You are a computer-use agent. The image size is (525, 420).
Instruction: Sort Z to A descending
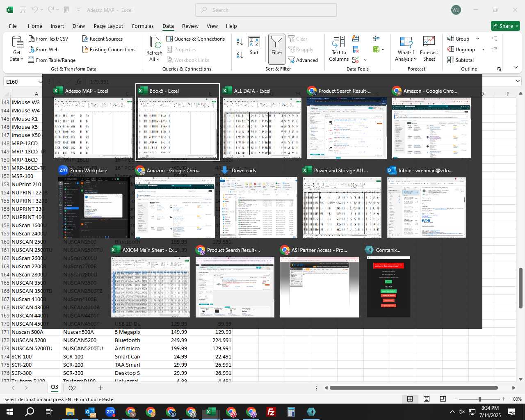[x=240, y=54]
